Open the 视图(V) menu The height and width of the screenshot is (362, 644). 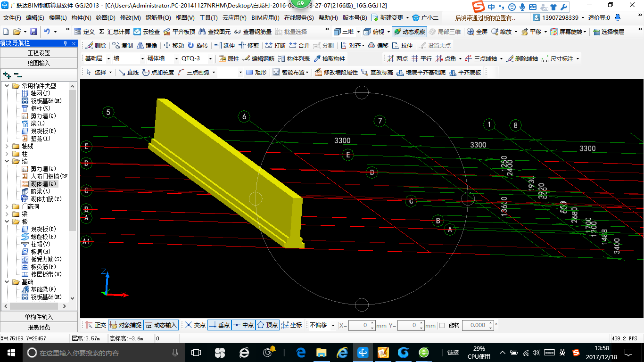(185, 17)
